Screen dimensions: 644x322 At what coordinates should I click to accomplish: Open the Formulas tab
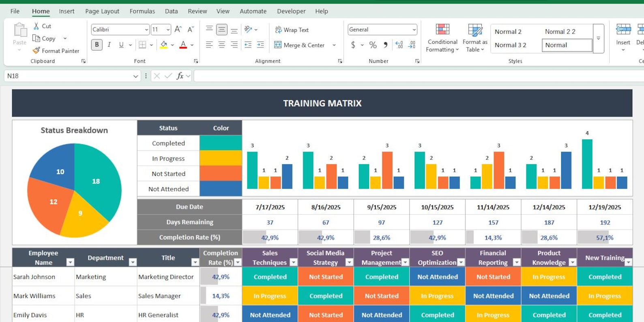pyautogui.click(x=142, y=11)
